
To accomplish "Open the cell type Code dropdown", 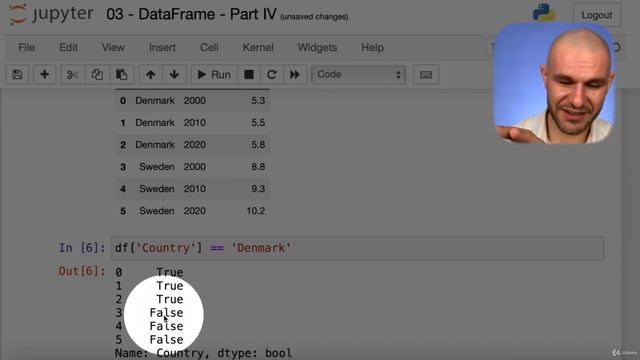I will click(x=358, y=75).
